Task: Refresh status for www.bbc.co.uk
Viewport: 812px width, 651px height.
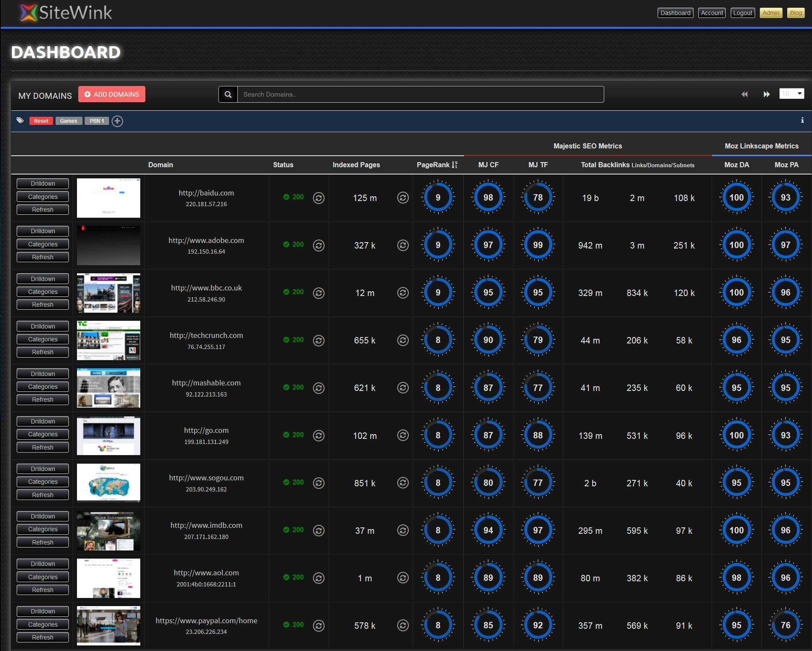Action: [x=319, y=293]
